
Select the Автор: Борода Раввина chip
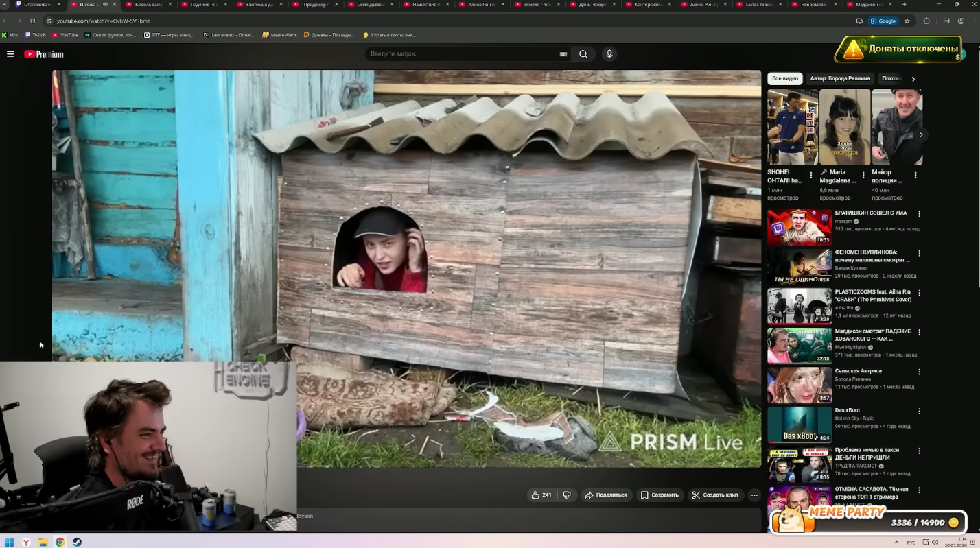click(840, 78)
